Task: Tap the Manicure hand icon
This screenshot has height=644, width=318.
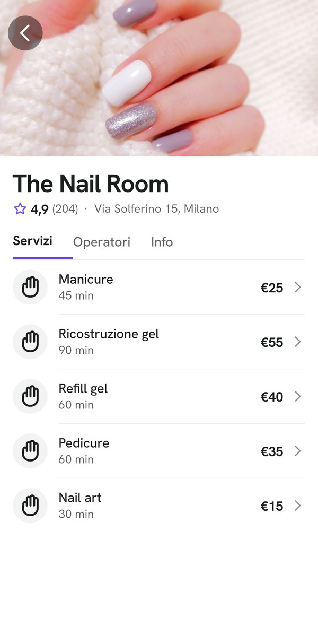Action: [30, 287]
